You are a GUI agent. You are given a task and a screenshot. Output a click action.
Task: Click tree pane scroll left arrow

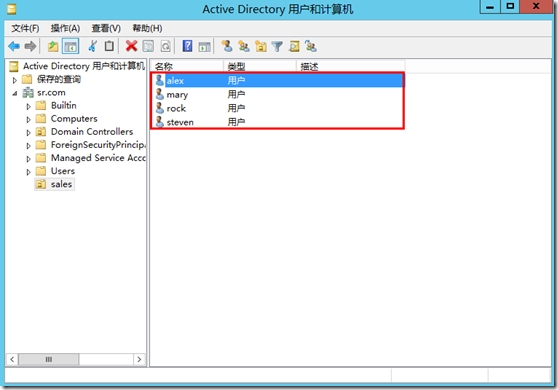point(12,359)
